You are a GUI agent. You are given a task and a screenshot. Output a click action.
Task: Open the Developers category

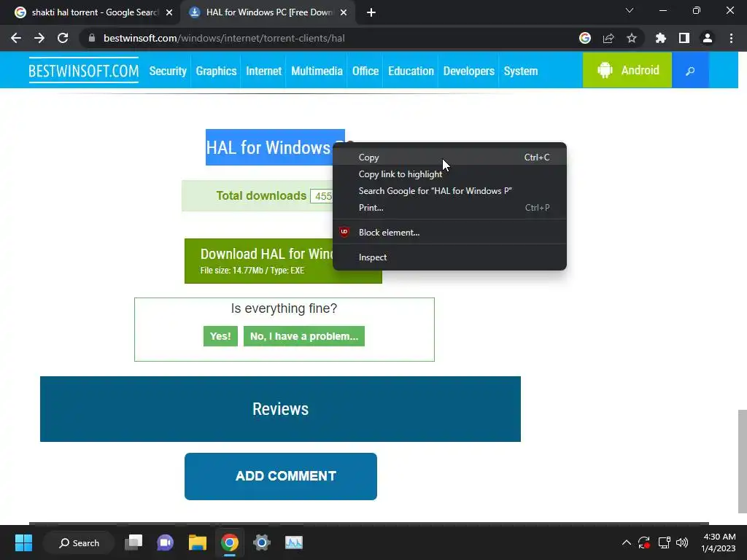469,71
